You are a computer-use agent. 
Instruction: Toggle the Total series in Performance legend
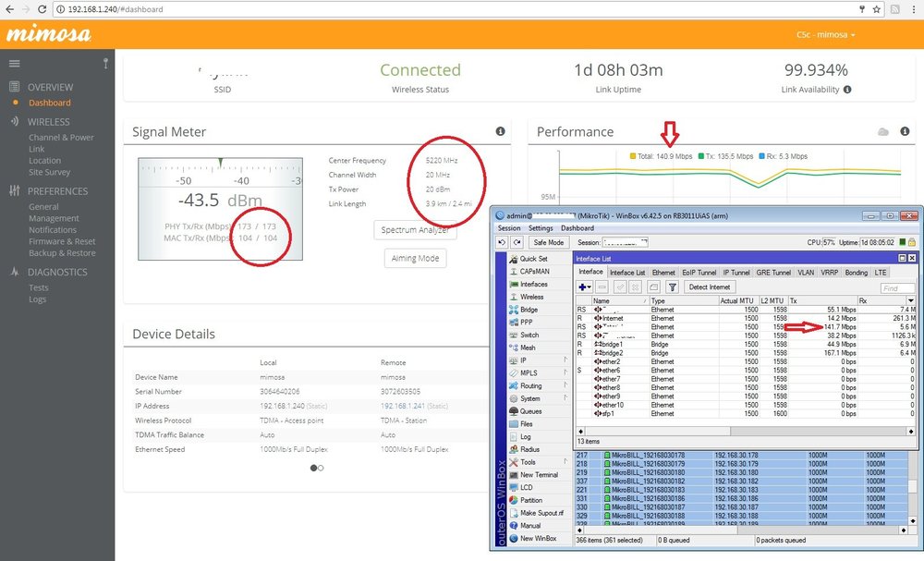tap(660, 156)
